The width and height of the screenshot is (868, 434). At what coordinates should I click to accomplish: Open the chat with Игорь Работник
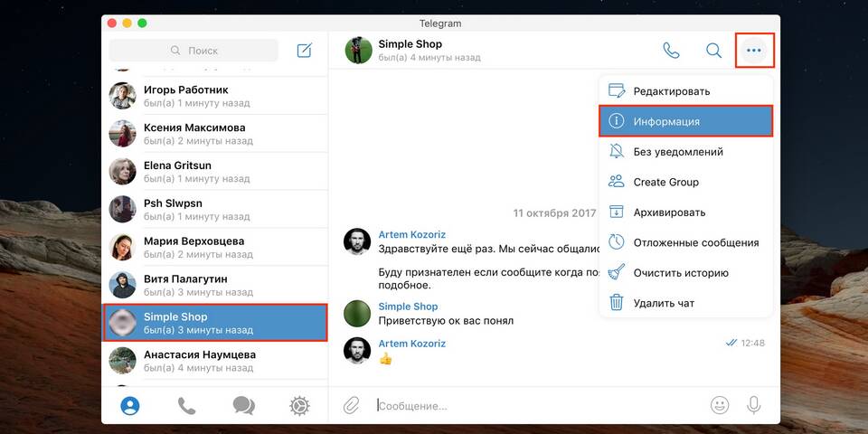[215, 96]
